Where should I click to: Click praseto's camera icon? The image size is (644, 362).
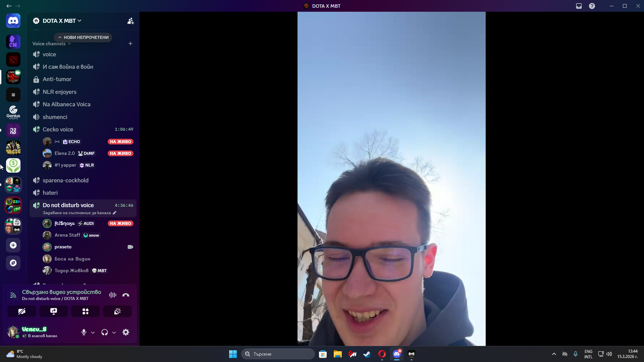click(130, 247)
